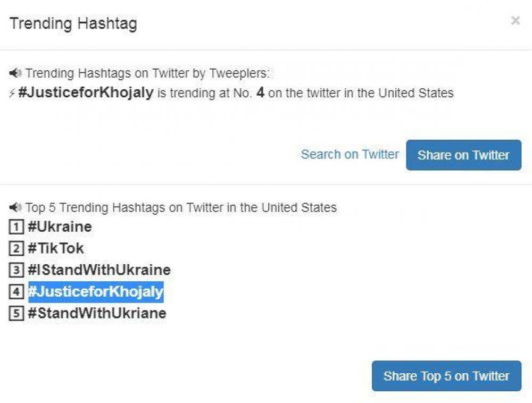Click the highlighted #JusticeforKhojaly list entry

pos(96,292)
